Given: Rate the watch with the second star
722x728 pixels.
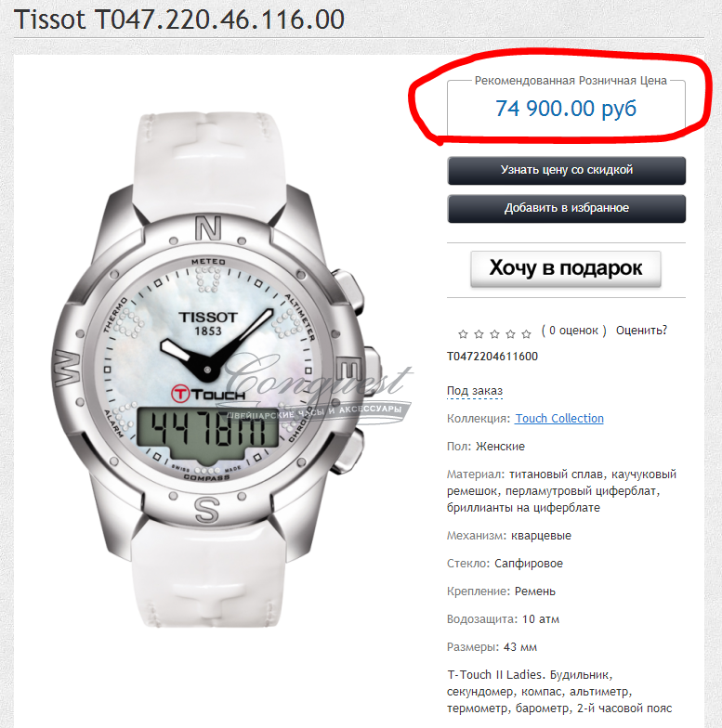Looking at the screenshot, I should 479,334.
